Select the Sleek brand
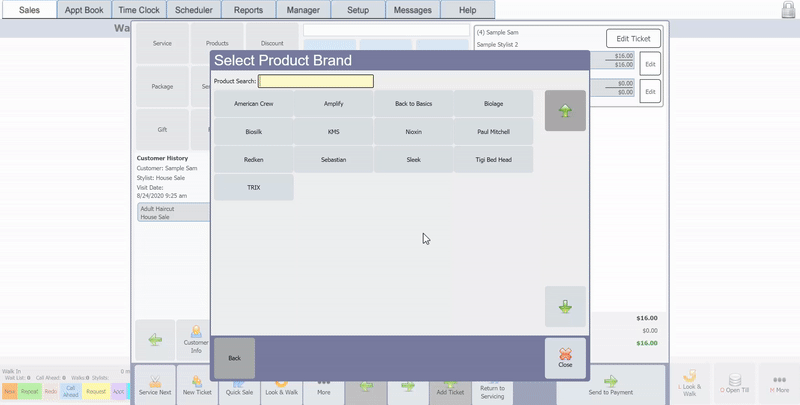 413,160
